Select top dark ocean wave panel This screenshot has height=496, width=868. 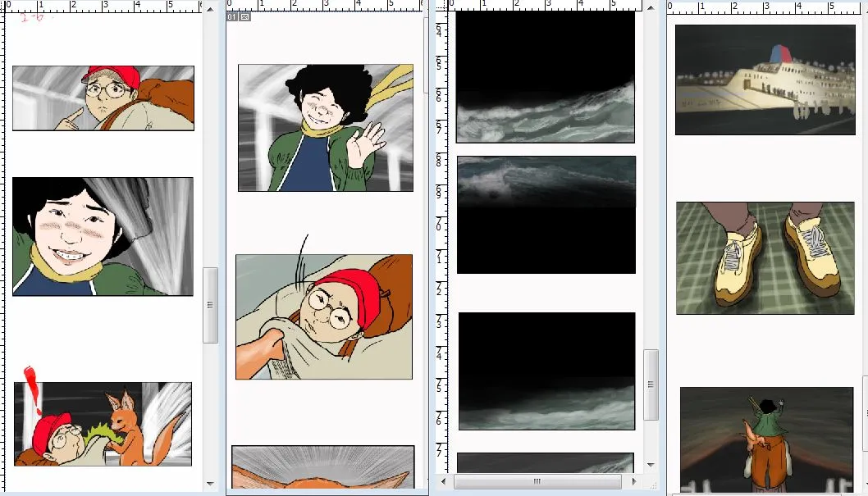pos(546,77)
